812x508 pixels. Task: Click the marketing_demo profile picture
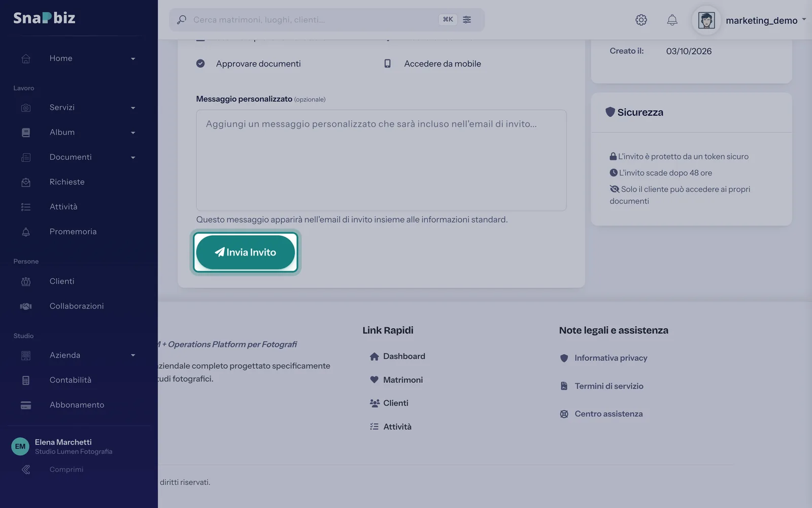click(706, 20)
